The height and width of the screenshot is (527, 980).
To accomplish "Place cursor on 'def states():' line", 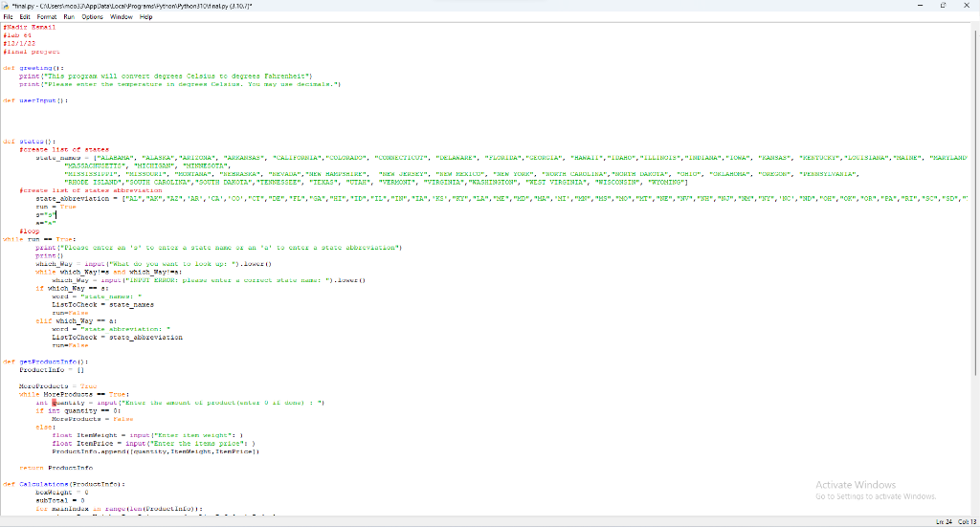I will pos(30,142).
